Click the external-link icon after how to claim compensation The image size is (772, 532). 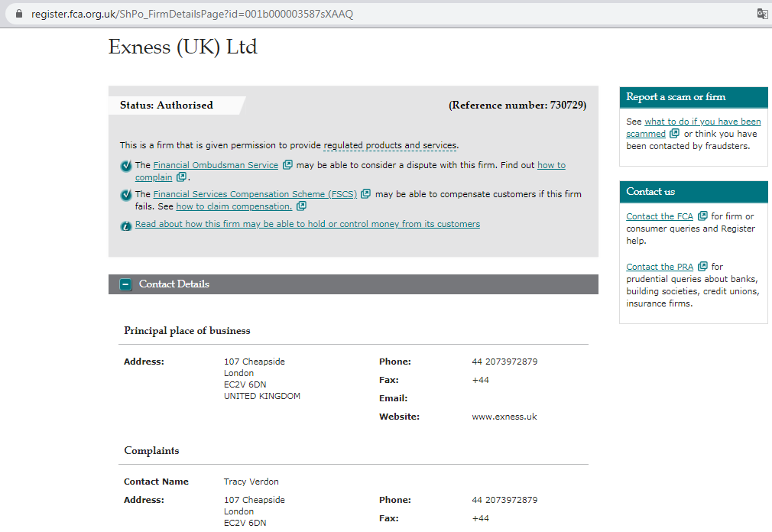[300, 206]
